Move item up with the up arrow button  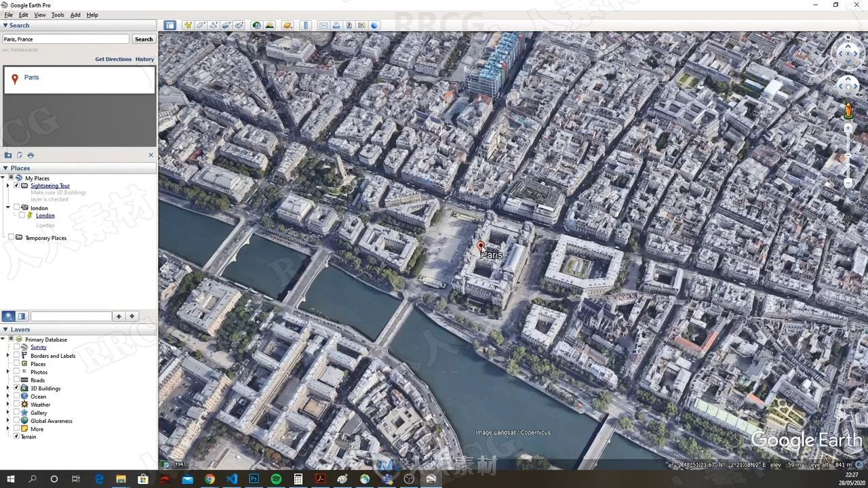point(119,316)
